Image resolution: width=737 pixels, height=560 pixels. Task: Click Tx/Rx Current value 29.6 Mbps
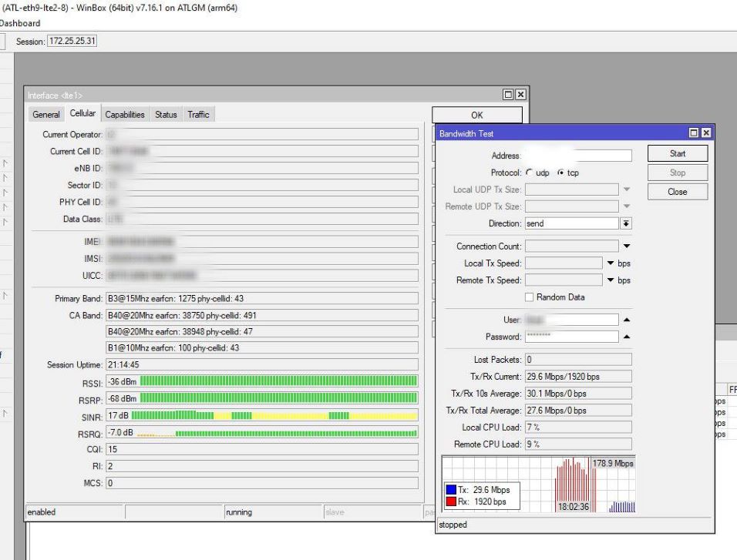coord(578,377)
